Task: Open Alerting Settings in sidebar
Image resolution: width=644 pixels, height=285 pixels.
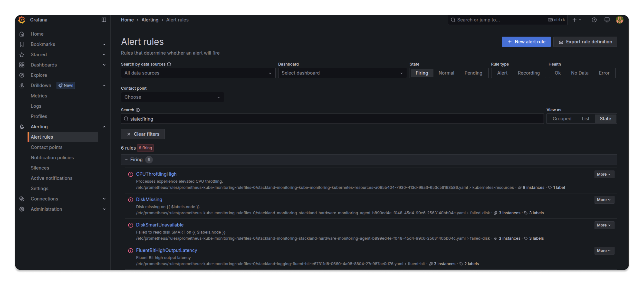Action: tap(39, 189)
